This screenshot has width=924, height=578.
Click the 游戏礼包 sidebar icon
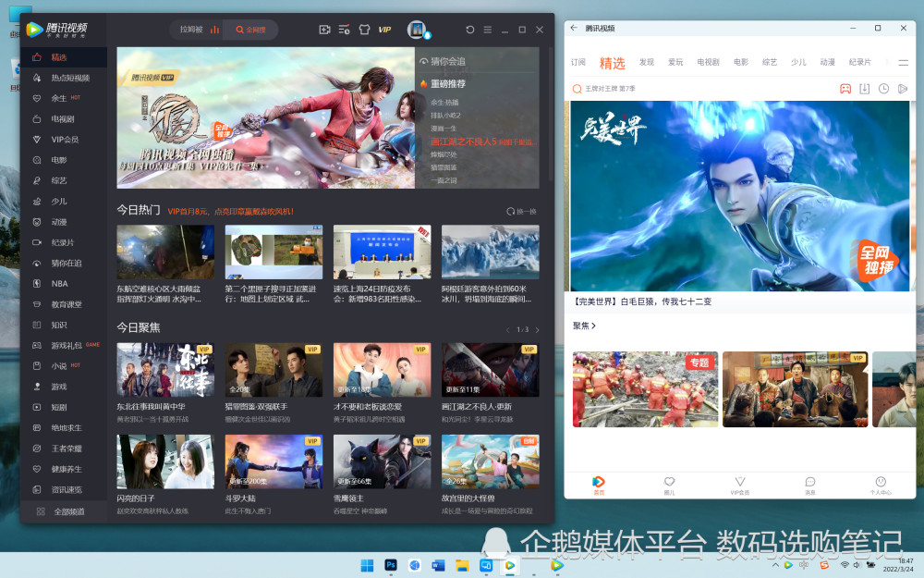click(x=37, y=346)
